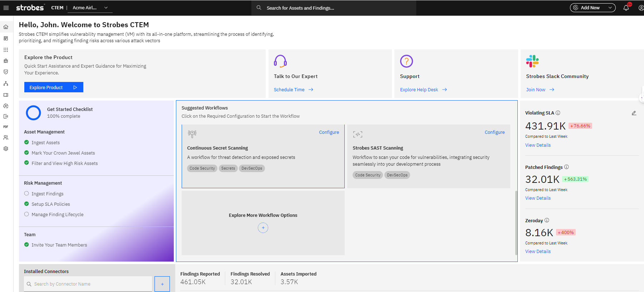Image resolution: width=644 pixels, height=292 pixels.
Task: Click the Search by Connector Name field
Action: [x=88, y=284]
